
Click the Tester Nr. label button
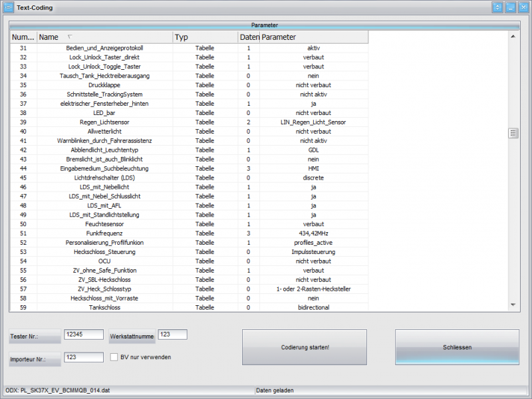pyautogui.click(x=35, y=336)
